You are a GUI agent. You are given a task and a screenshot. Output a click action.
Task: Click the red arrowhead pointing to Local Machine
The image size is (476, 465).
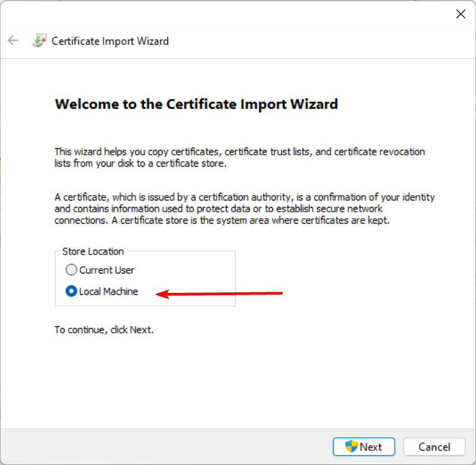tap(162, 294)
